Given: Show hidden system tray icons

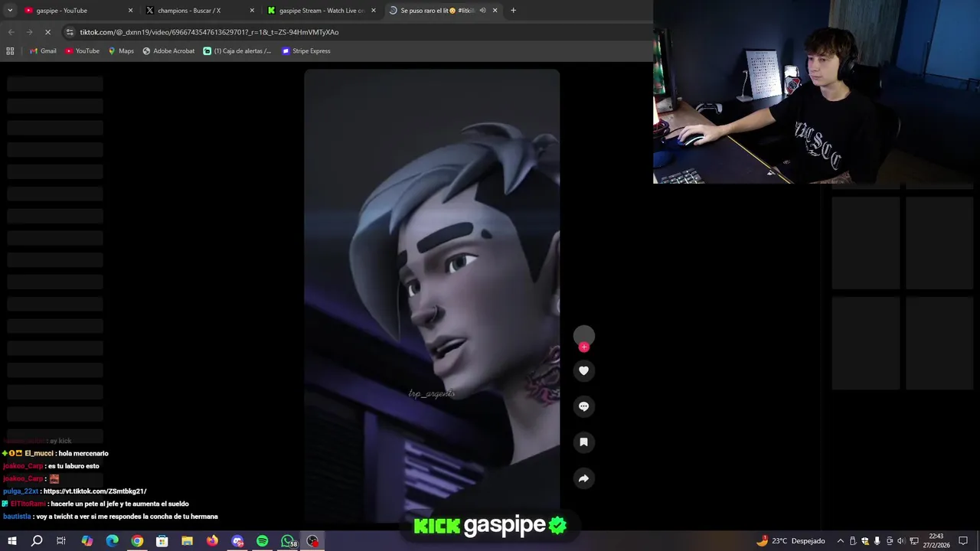Looking at the screenshot, I should 840,541.
